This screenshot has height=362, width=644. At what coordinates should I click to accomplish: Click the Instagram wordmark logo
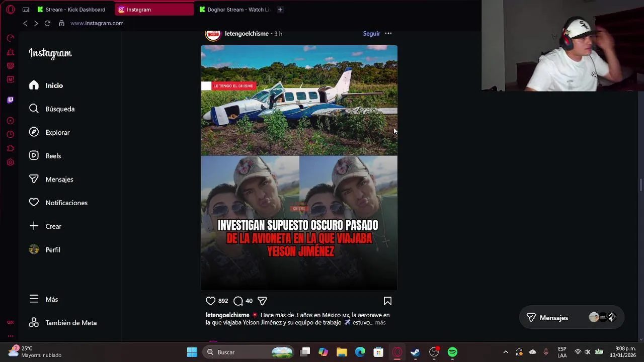tap(50, 53)
